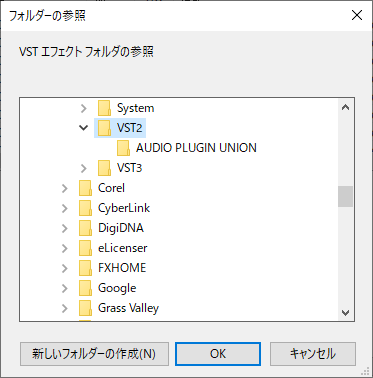Click the scrollbar down arrow
Screen dimensions: 373x378
click(x=345, y=312)
